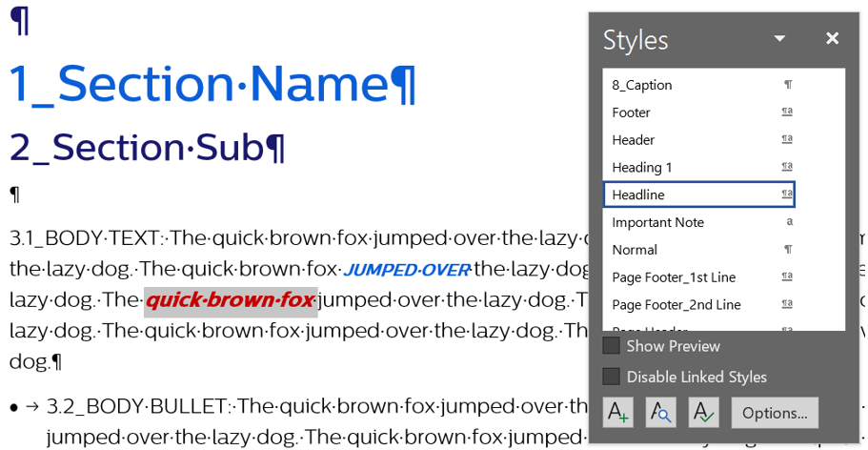Click the paragraph icon beside Normal style
868x450 pixels.
[x=788, y=250]
